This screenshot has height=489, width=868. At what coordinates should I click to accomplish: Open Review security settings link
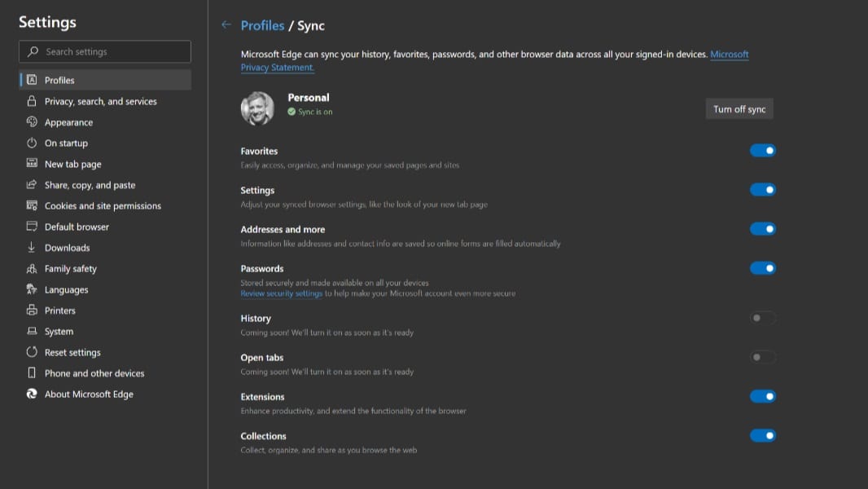(x=282, y=293)
